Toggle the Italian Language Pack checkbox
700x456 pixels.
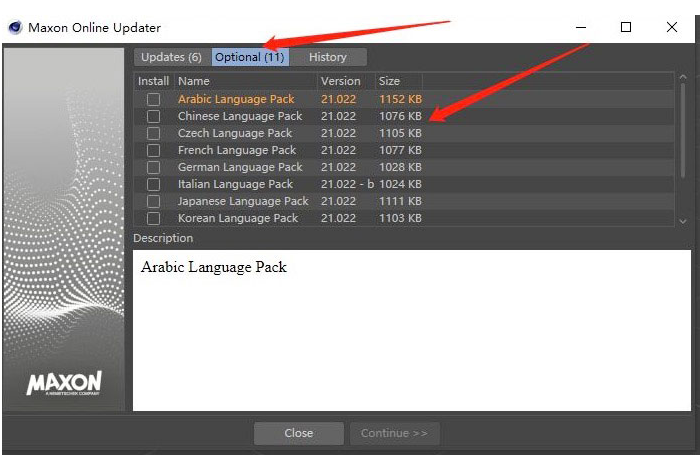pyautogui.click(x=153, y=184)
